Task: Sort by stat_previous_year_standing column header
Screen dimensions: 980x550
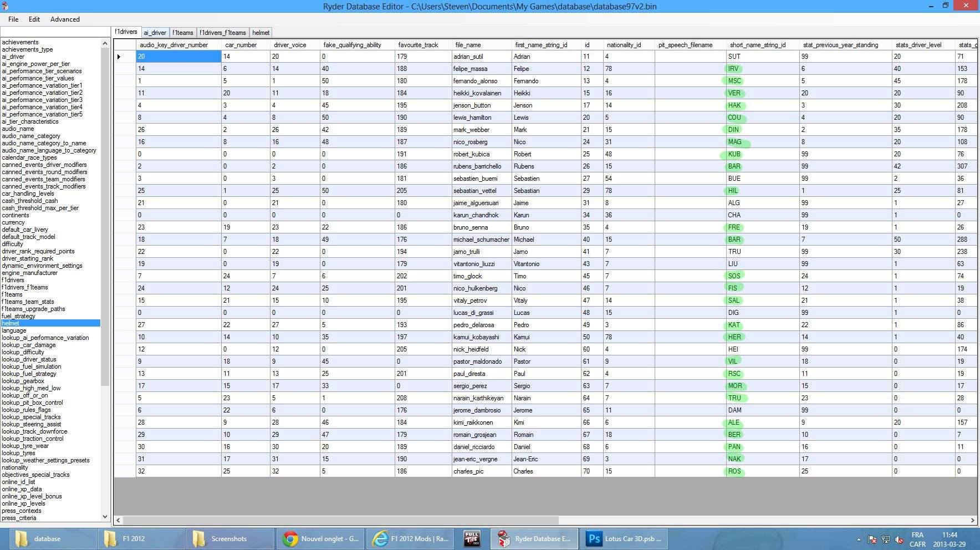Action: tap(846, 45)
